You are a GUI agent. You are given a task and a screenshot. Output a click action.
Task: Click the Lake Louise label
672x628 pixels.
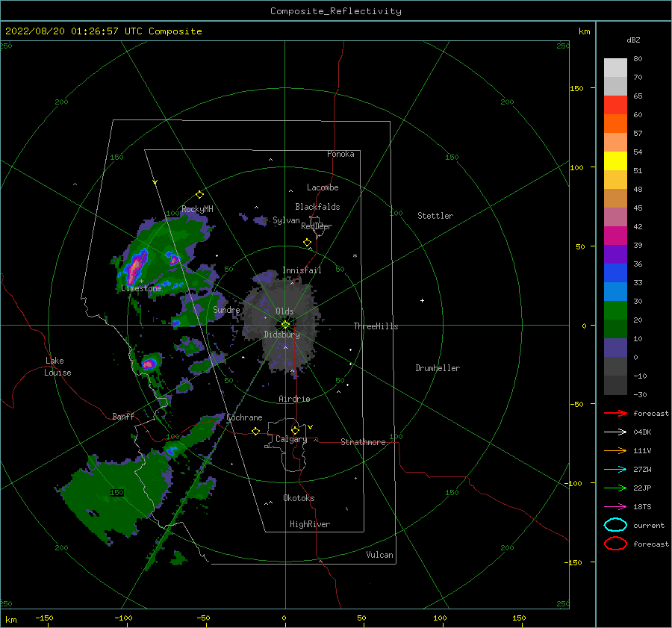(57, 367)
